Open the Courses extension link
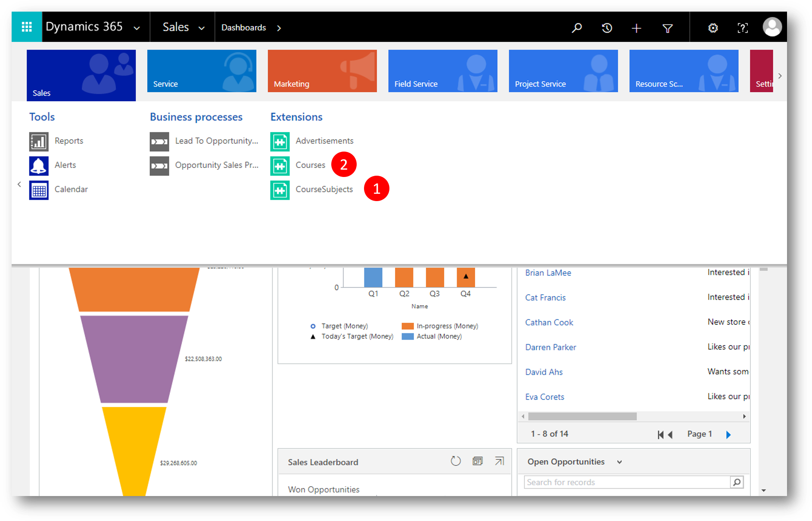This screenshot has height=521, width=812. coord(310,165)
